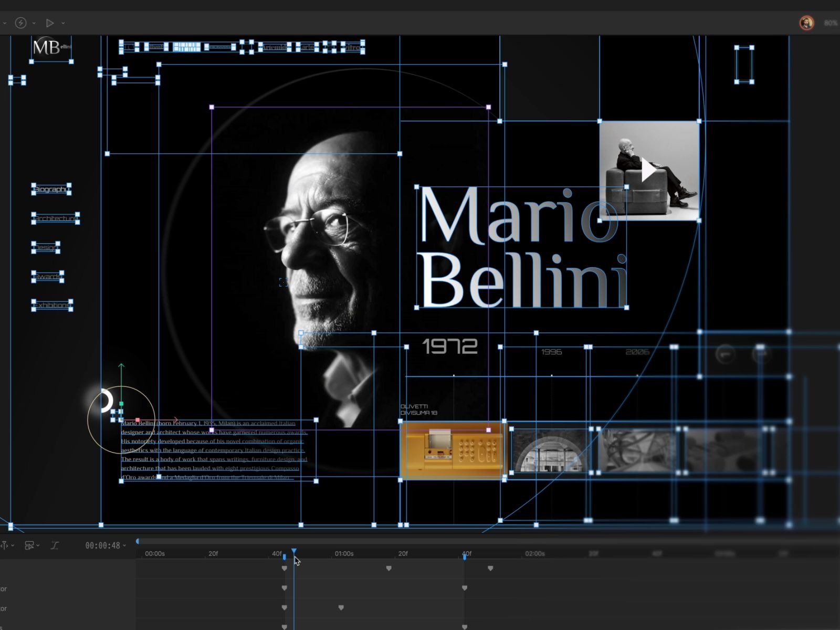Screen dimensions: 840x630
Task: Click the transform tool icon in timeline toolbar
Action: 29,545
